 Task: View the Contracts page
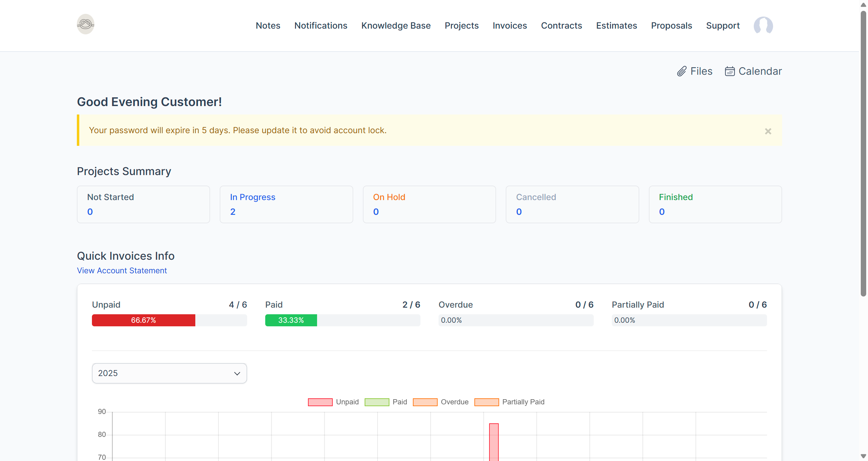(x=561, y=25)
